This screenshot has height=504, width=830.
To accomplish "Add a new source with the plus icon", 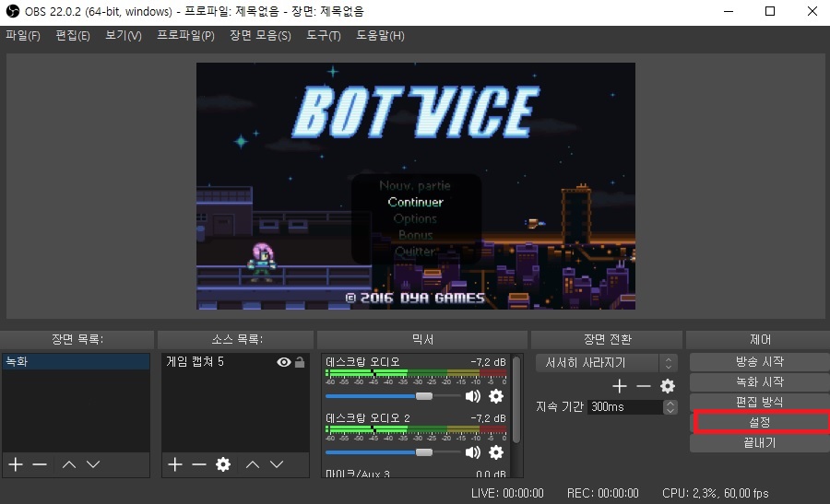I will click(x=175, y=464).
